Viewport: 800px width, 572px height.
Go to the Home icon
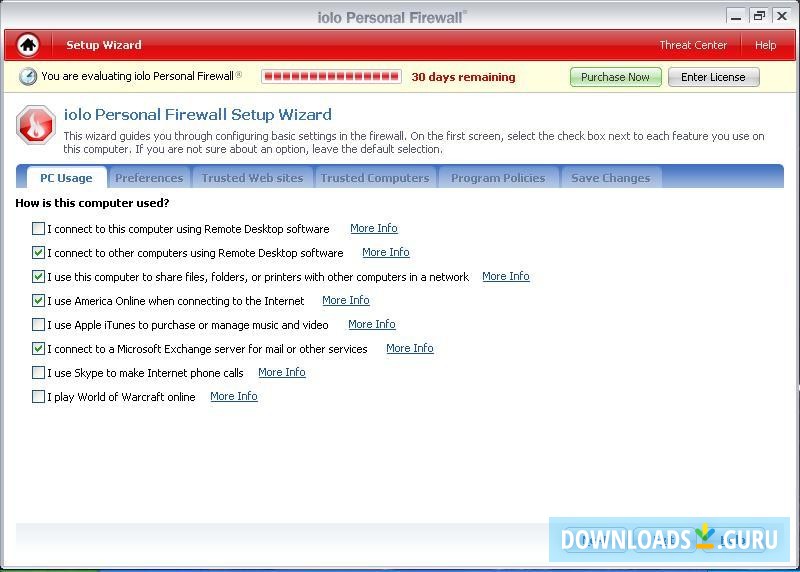28,45
